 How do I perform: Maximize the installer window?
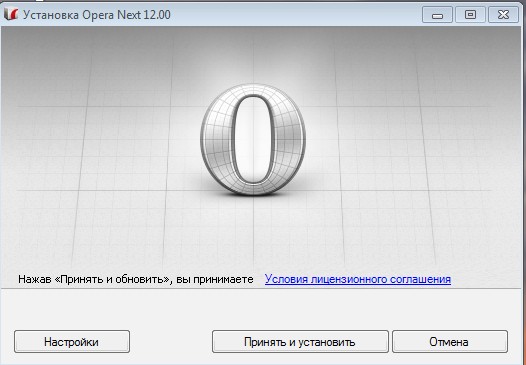(x=470, y=15)
